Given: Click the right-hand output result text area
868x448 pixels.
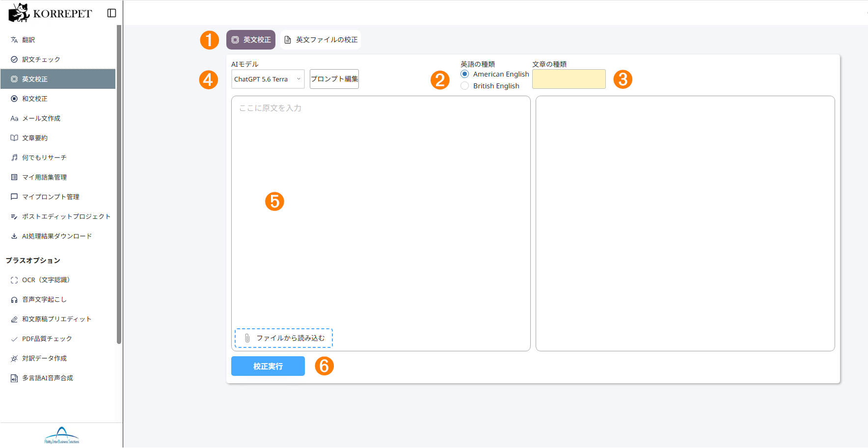Looking at the screenshot, I should (685, 223).
